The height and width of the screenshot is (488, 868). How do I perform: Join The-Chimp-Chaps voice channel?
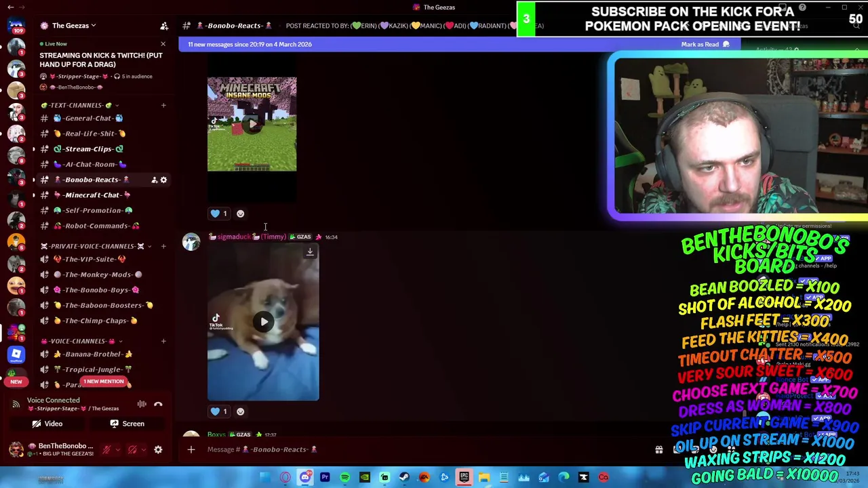pos(102,321)
